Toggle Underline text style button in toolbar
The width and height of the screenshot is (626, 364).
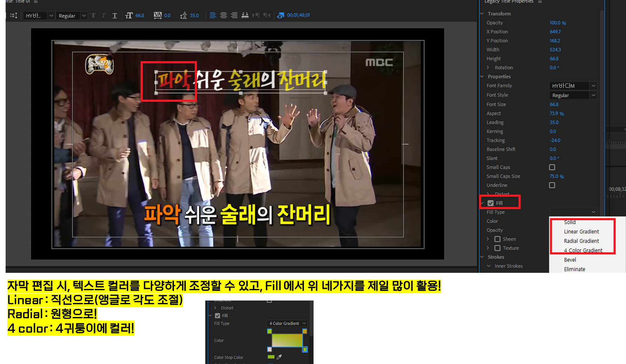coord(115,15)
